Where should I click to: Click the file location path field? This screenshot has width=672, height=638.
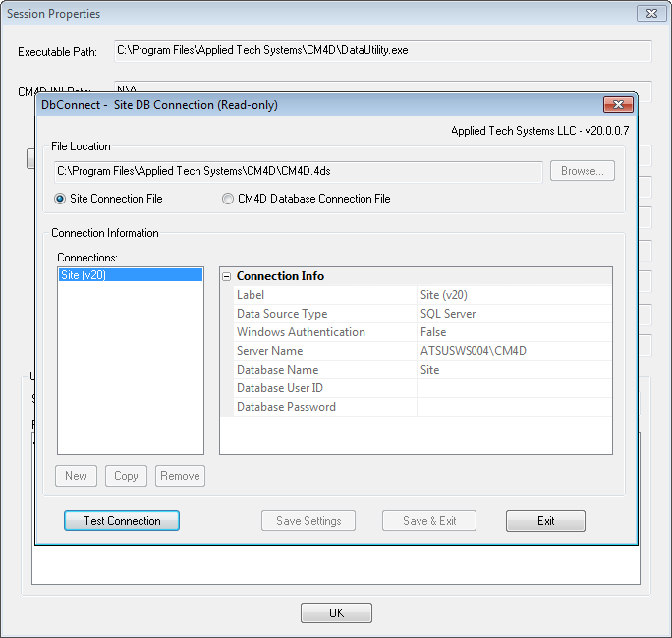coord(298,171)
